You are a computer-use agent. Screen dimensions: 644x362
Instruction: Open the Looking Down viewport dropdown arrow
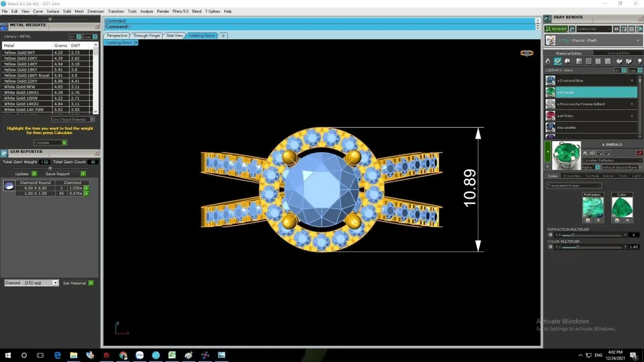tap(136, 42)
